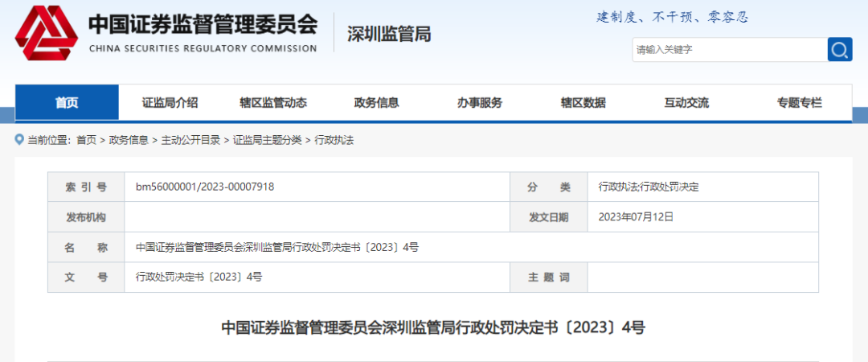Follow the 首页 breadcrumb link
This screenshot has width=868, height=362.
click(86, 140)
